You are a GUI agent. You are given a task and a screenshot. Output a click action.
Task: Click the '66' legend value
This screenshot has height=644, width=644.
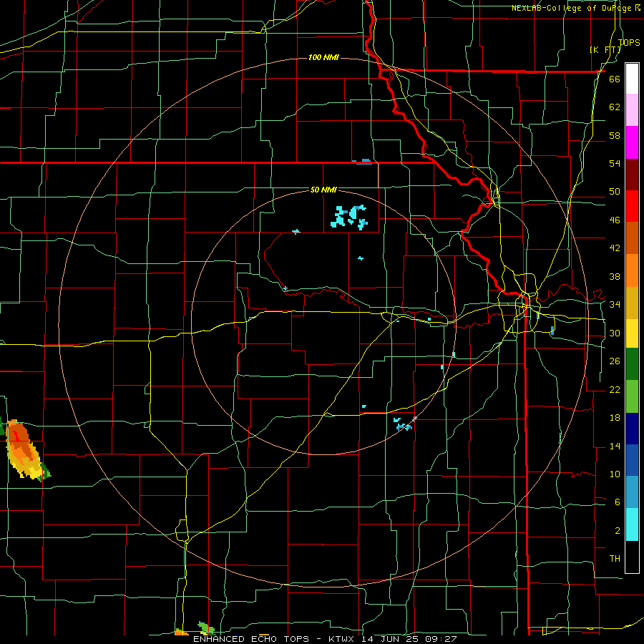615,79
